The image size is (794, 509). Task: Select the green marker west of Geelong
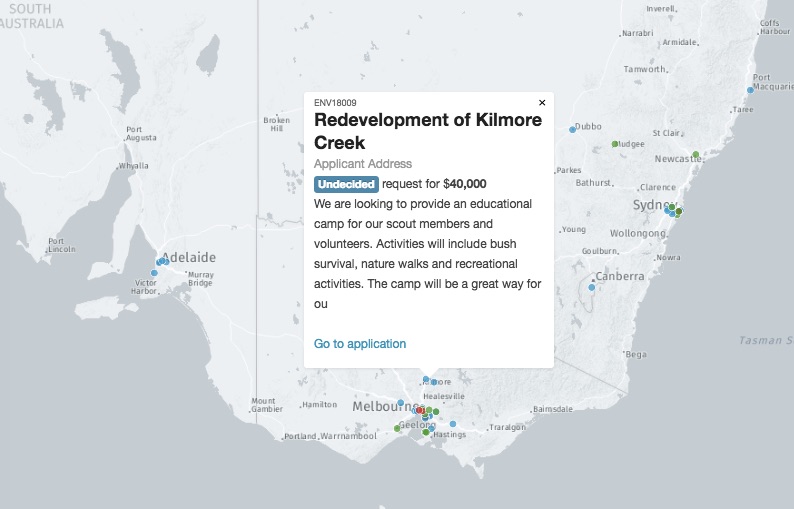[397, 428]
